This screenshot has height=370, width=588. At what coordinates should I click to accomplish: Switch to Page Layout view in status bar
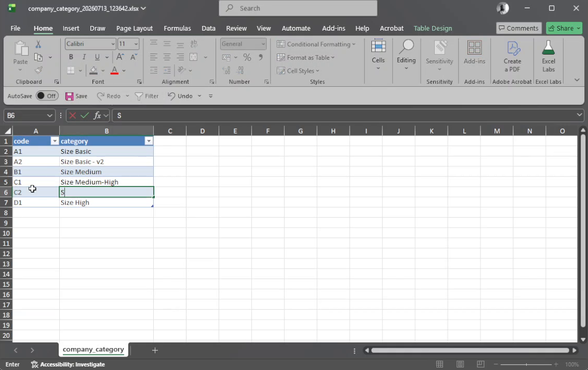(x=460, y=364)
